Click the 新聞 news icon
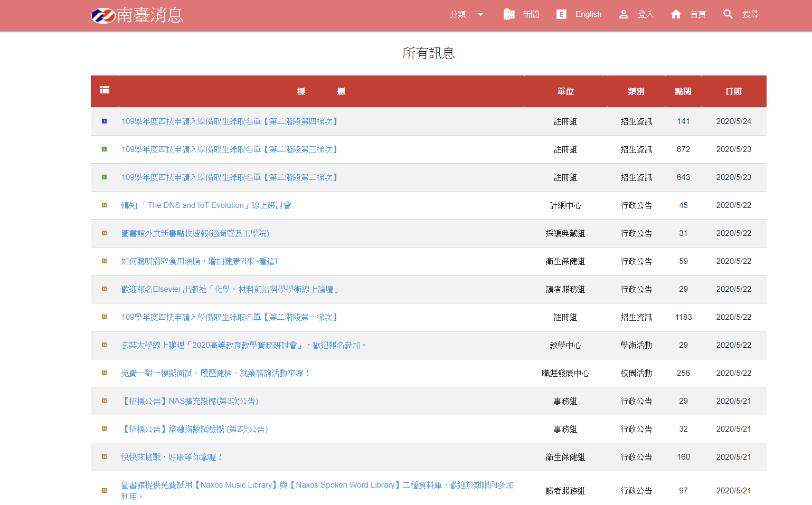Image resolution: width=812 pixels, height=505 pixels. click(x=509, y=14)
